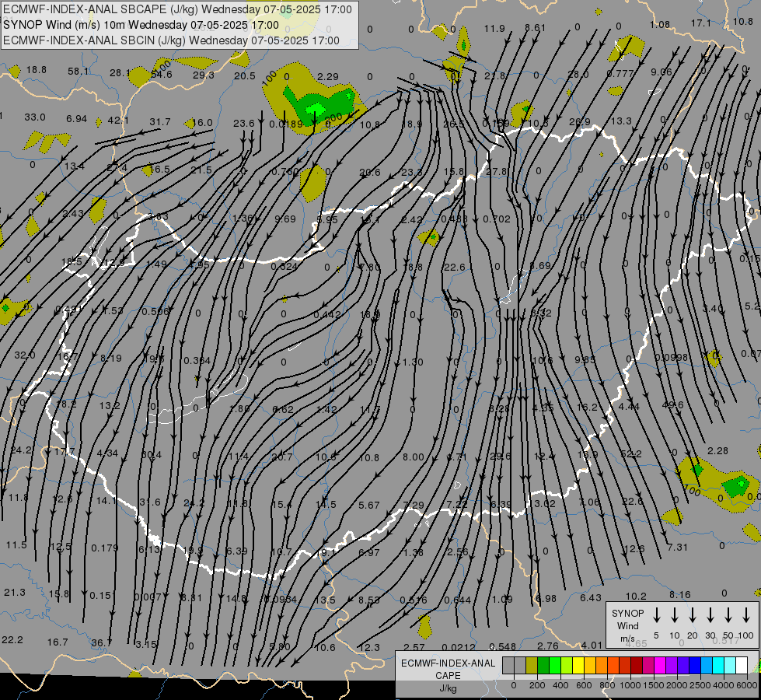
Task: Click the SBCAPE title line
Action: [x=178, y=9]
